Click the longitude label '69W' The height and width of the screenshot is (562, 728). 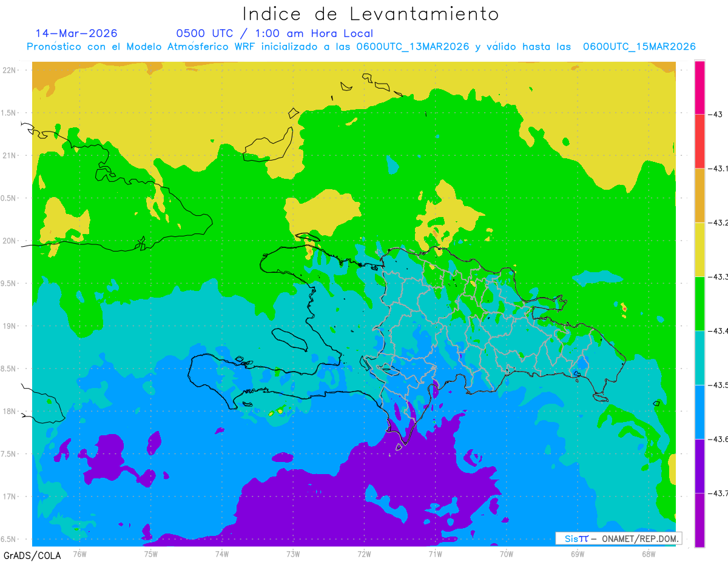tap(577, 554)
